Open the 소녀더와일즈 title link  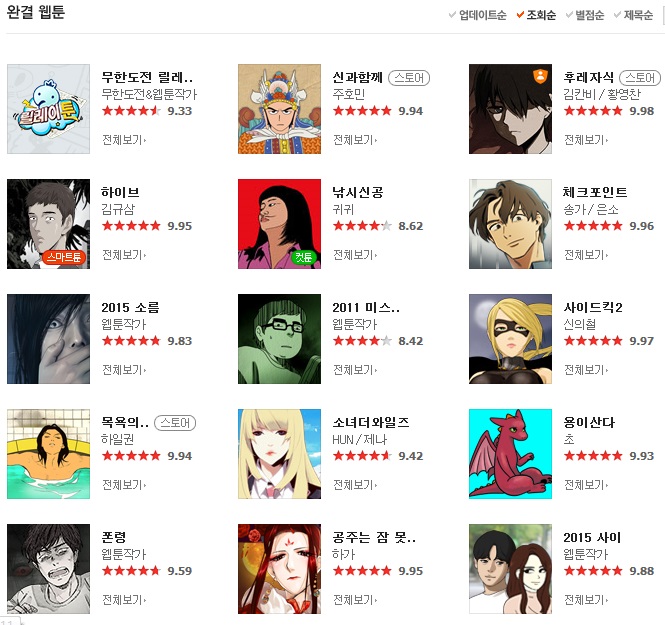click(371, 422)
